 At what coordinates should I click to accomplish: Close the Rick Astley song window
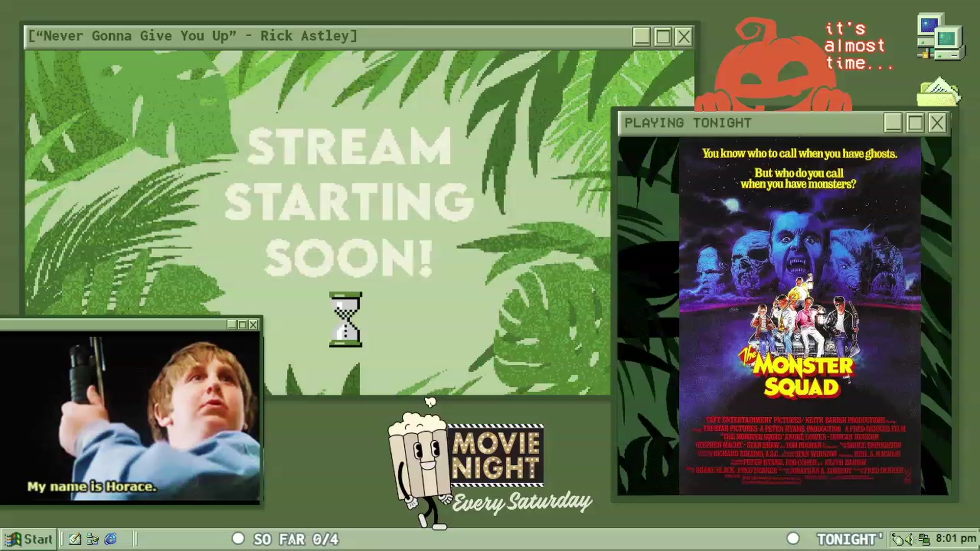click(x=683, y=37)
